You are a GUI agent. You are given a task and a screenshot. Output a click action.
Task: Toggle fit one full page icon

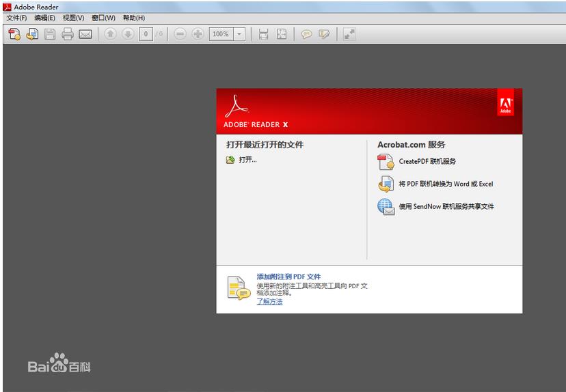tap(281, 34)
